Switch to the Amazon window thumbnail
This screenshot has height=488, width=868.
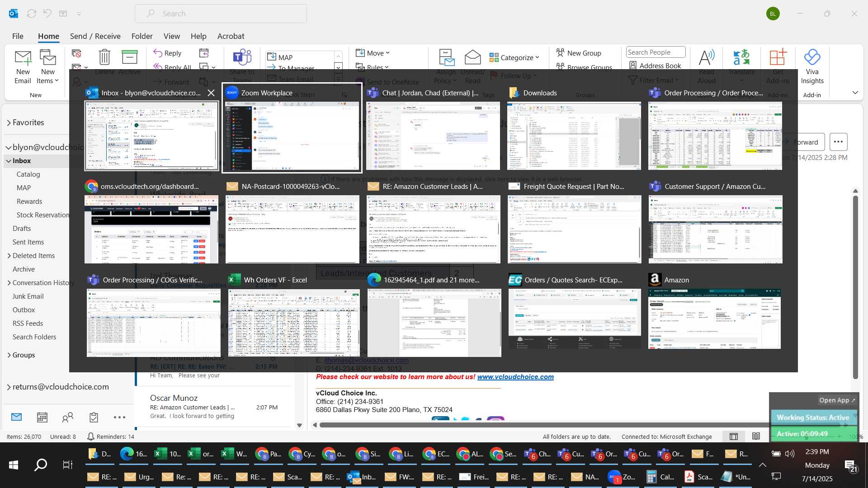click(714, 319)
